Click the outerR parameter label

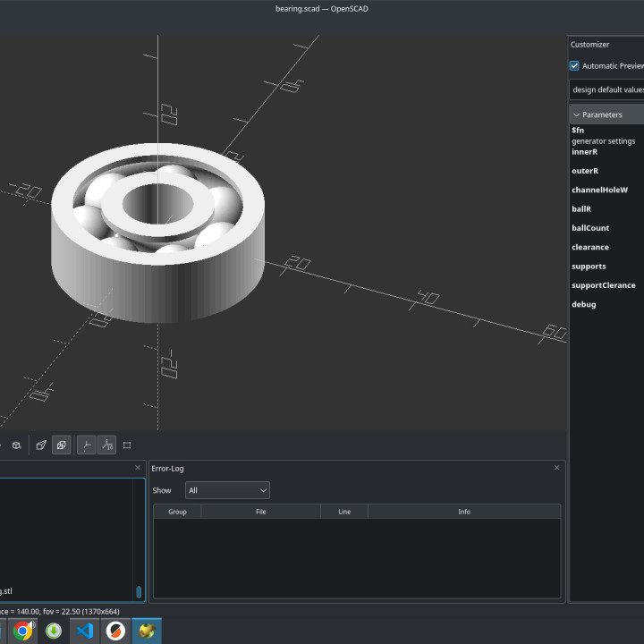585,171
